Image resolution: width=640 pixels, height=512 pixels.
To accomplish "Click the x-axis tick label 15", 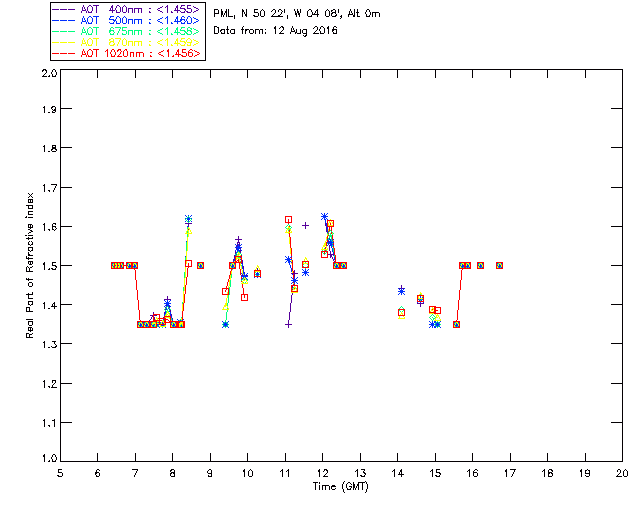I will [435, 473].
